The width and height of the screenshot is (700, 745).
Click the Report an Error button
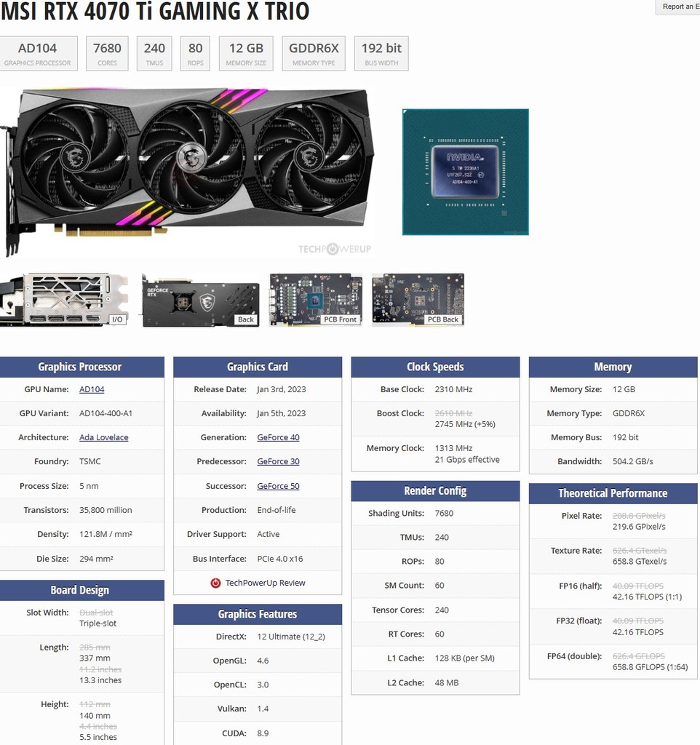coord(677,7)
